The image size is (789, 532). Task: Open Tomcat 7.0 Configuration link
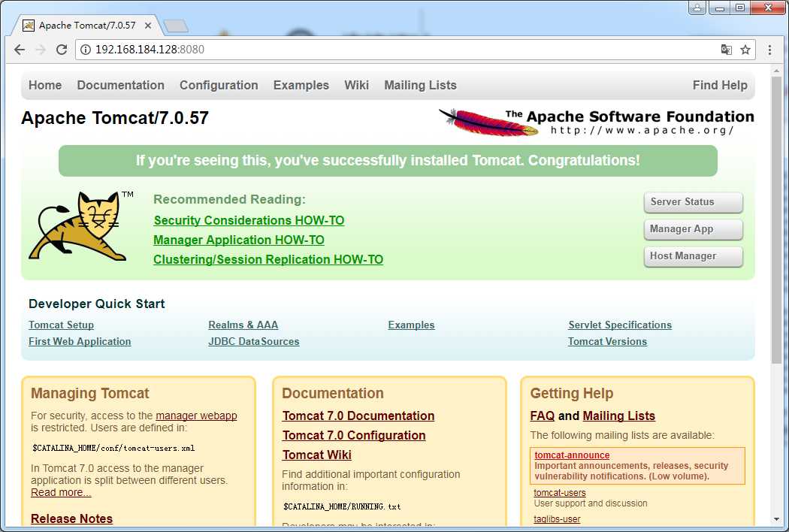pyautogui.click(x=354, y=435)
